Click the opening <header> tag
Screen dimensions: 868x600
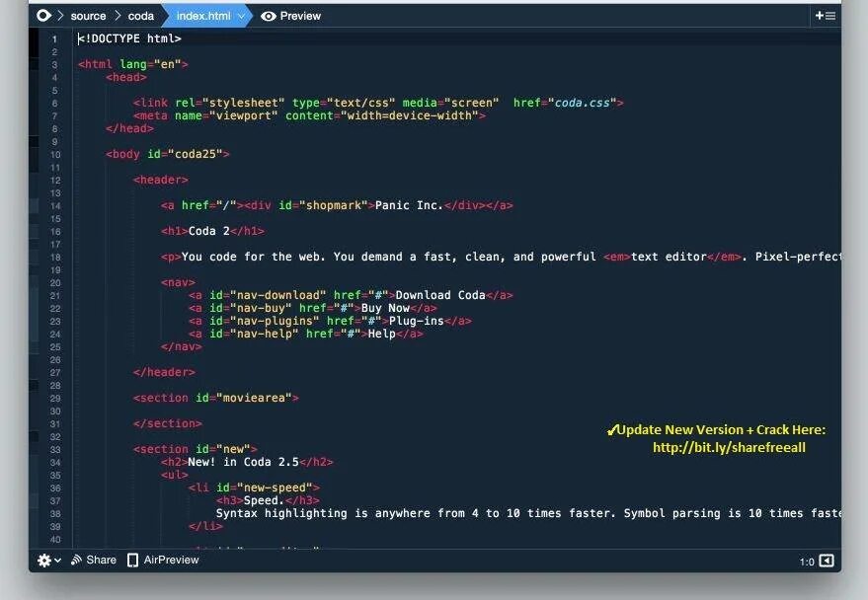pyautogui.click(x=161, y=180)
